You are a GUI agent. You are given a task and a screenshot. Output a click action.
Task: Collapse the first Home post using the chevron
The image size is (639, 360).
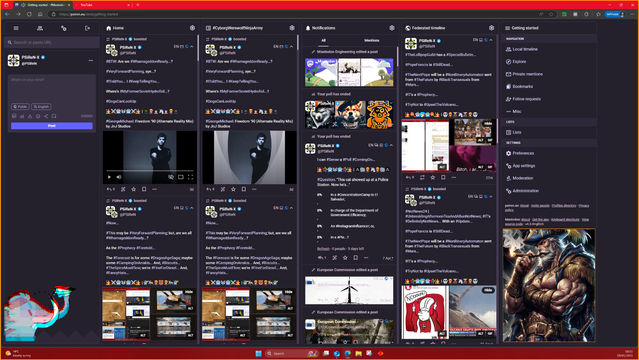point(192,47)
